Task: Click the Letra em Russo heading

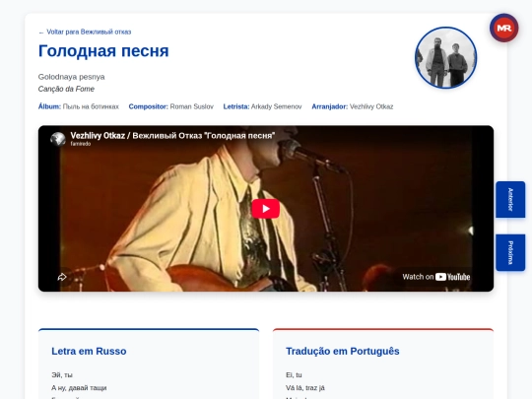Action: coord(89,351)
